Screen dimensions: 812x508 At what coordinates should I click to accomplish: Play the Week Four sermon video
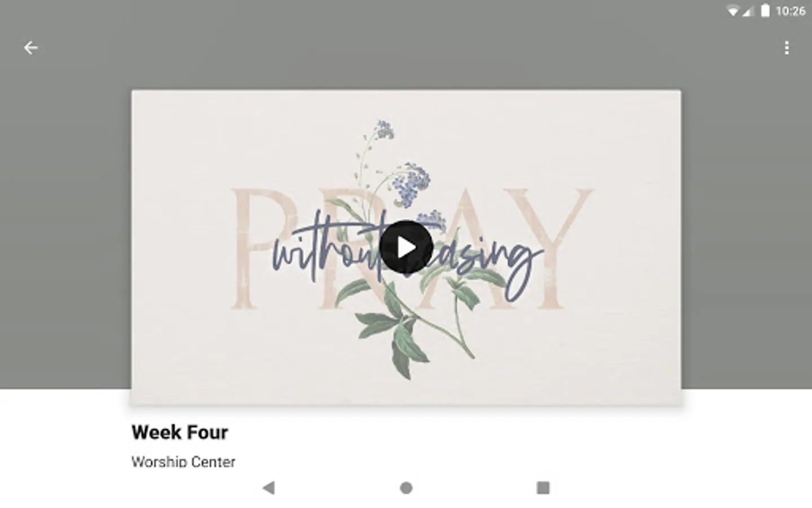406,247
